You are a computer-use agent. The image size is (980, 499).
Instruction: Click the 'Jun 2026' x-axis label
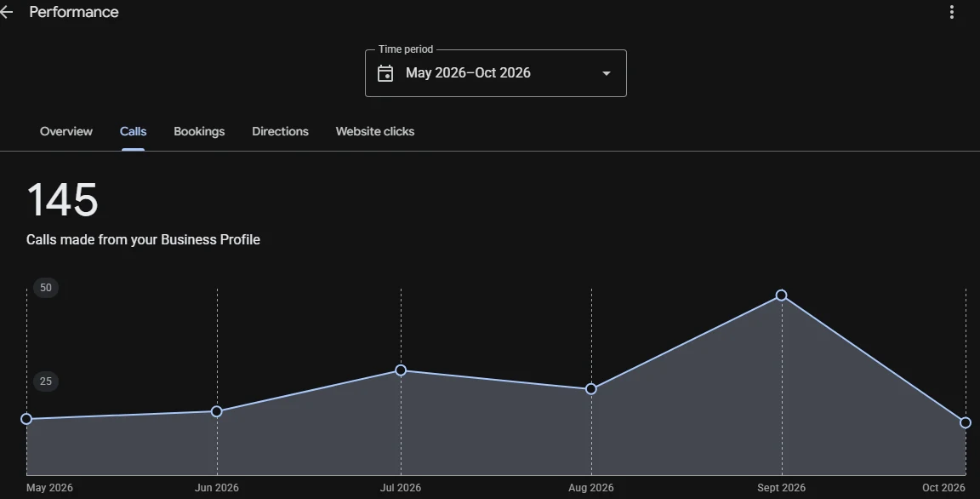(x=216, y=488)
